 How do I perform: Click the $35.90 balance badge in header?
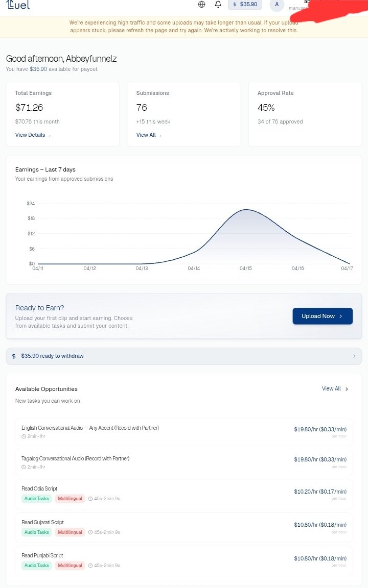[x=245, y=5]
